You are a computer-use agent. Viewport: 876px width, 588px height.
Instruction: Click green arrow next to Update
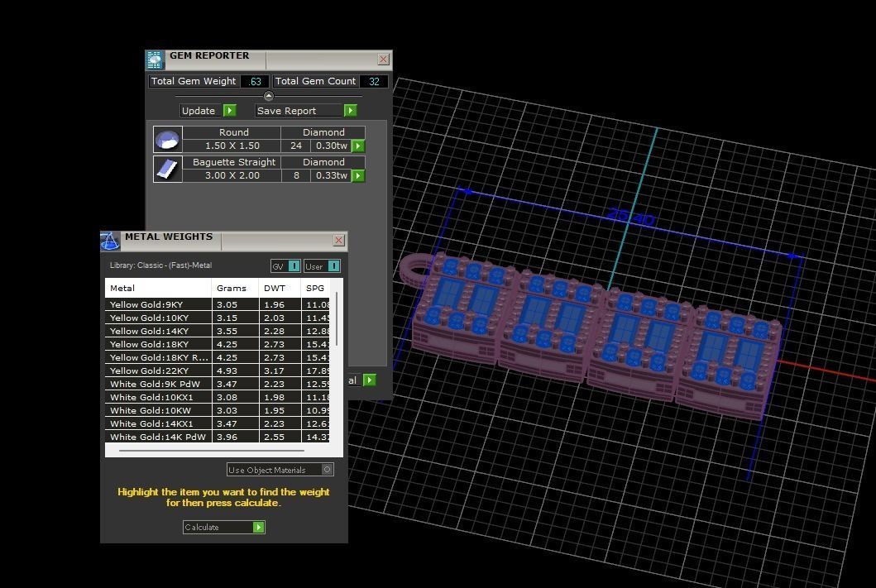pos(230,111)
